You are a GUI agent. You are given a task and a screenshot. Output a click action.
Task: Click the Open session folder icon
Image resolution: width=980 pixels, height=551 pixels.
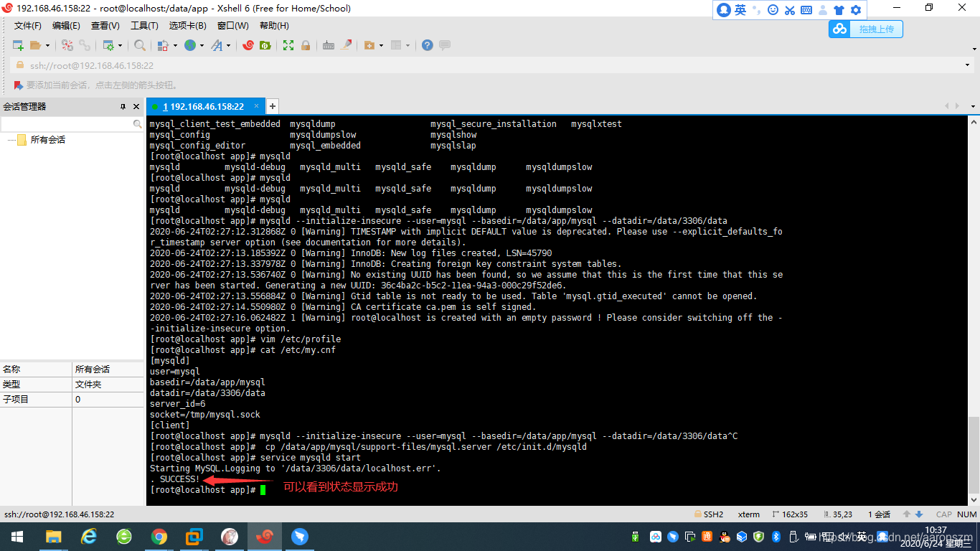tap(36, 45)
